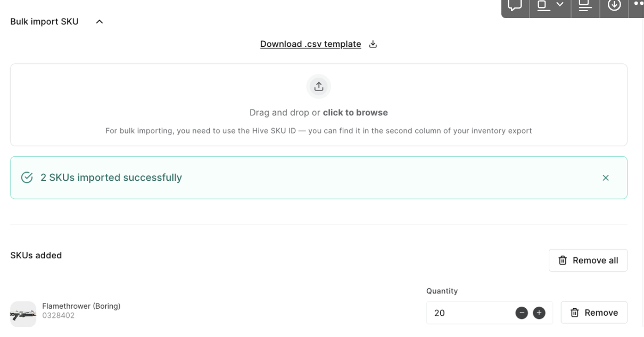This screenshot has width=644, height=337.
Task: Click the Flamethrower (Boring) product name
Action: (81, 306)
